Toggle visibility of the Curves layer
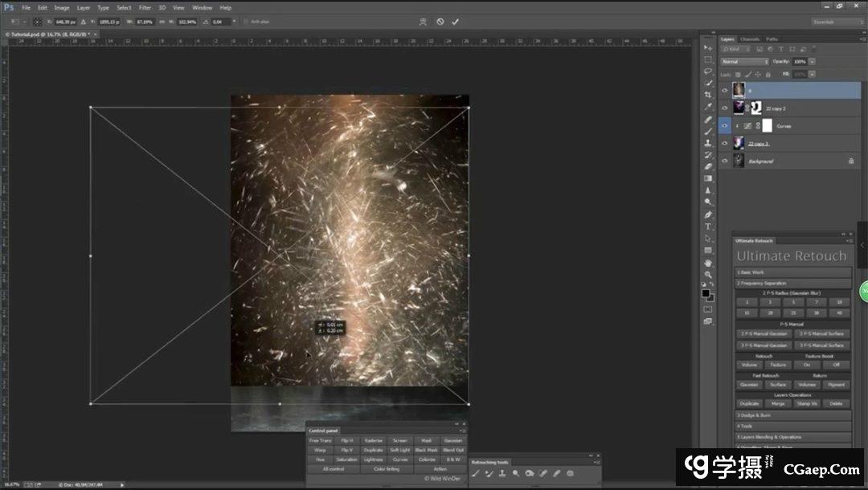Screen dimensions: 868x490 [x=725, y=126]
